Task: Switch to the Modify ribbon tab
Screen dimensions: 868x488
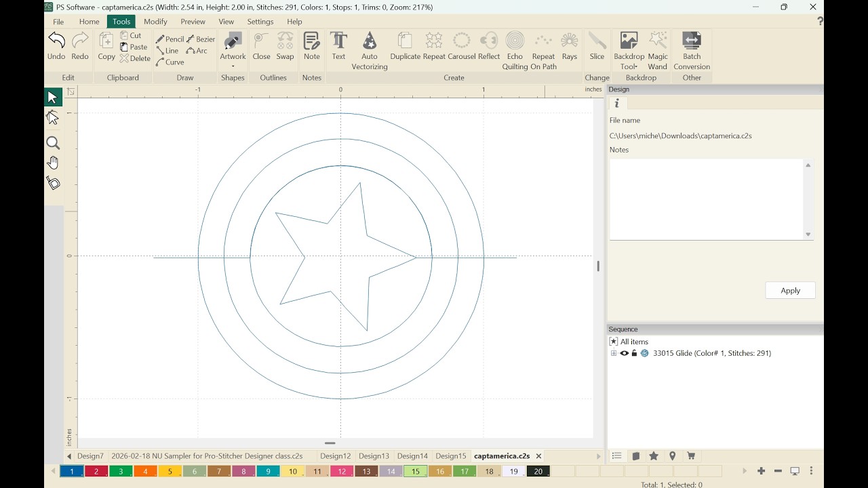Action: point(155,22)
